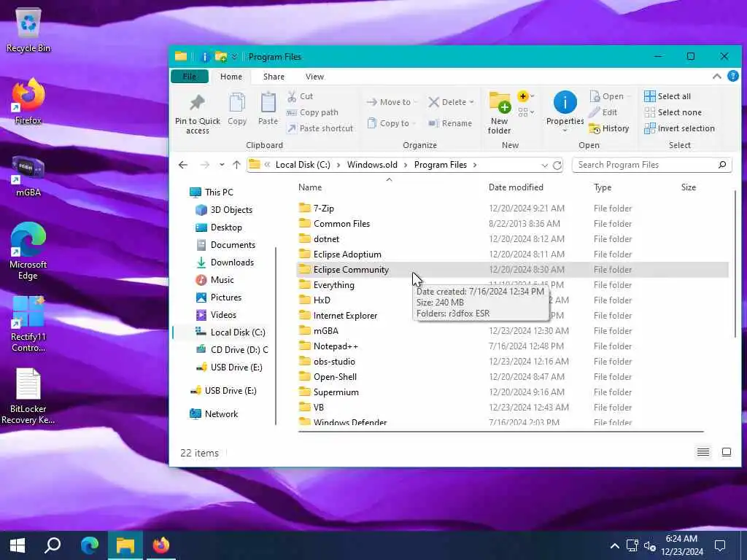Go up one folder level arrow
Viewport: 747px width, 560px height.
pos(237,165)
